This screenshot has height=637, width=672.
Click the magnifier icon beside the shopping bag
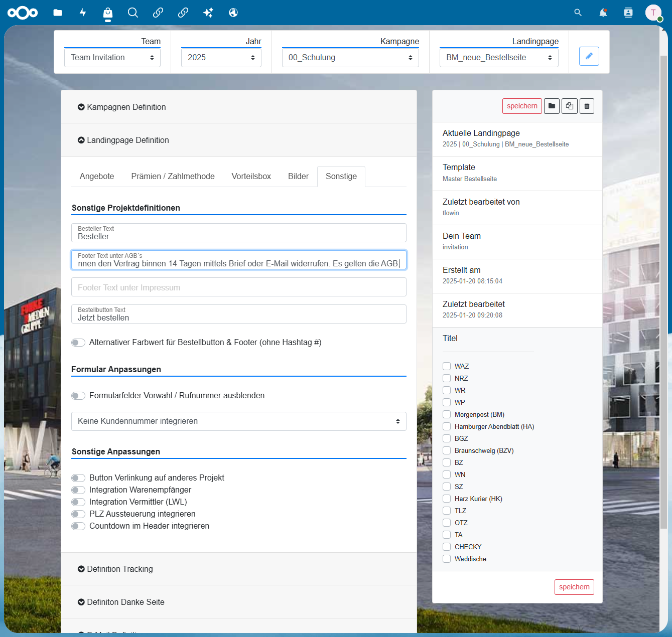(x=133, y=13)
